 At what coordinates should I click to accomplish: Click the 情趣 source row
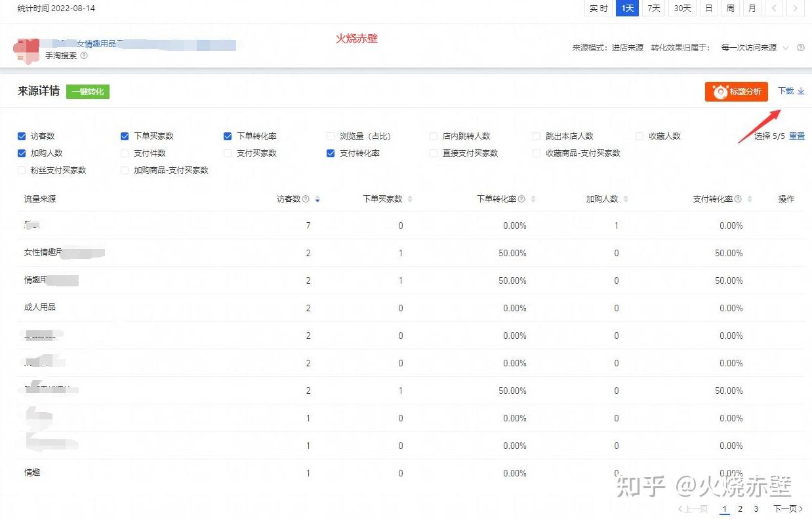pyautogui.click(x=411, y=473)
